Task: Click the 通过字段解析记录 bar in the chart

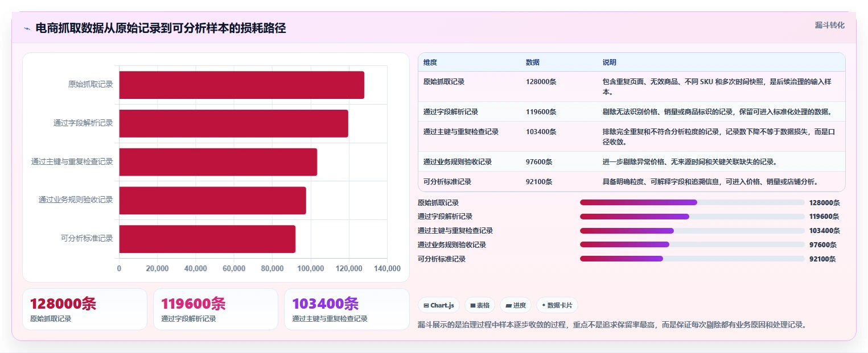Action: click(x=233, y=123)
